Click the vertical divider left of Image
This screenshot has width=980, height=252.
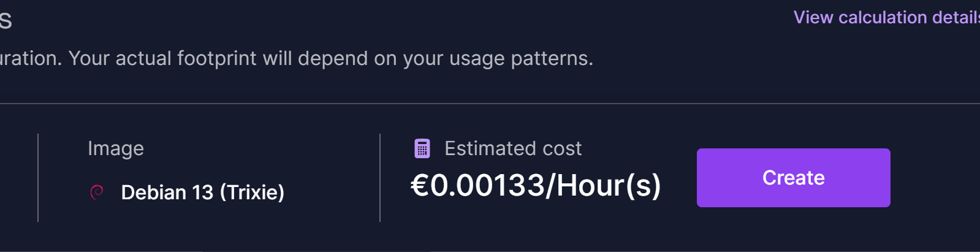tap(38, 178)
